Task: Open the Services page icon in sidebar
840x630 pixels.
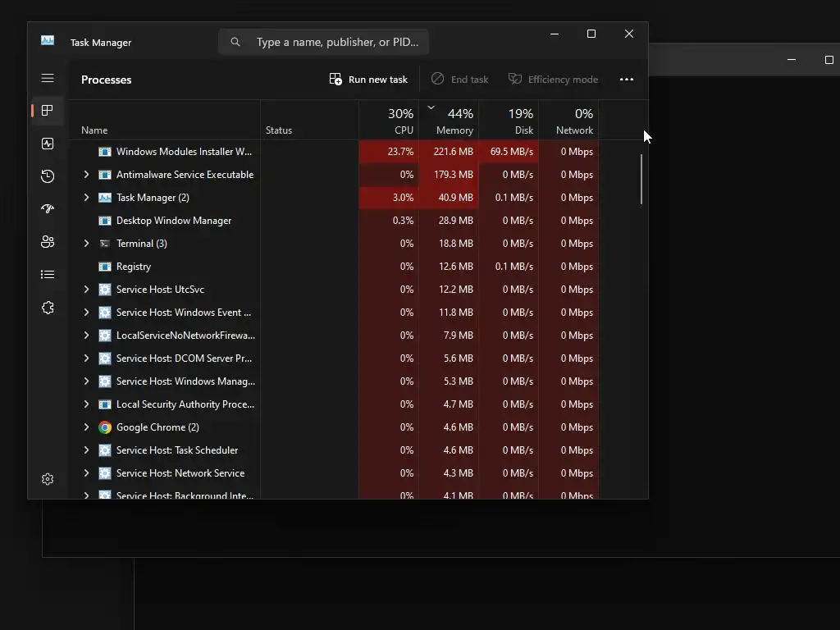Action: pos(48,308)
